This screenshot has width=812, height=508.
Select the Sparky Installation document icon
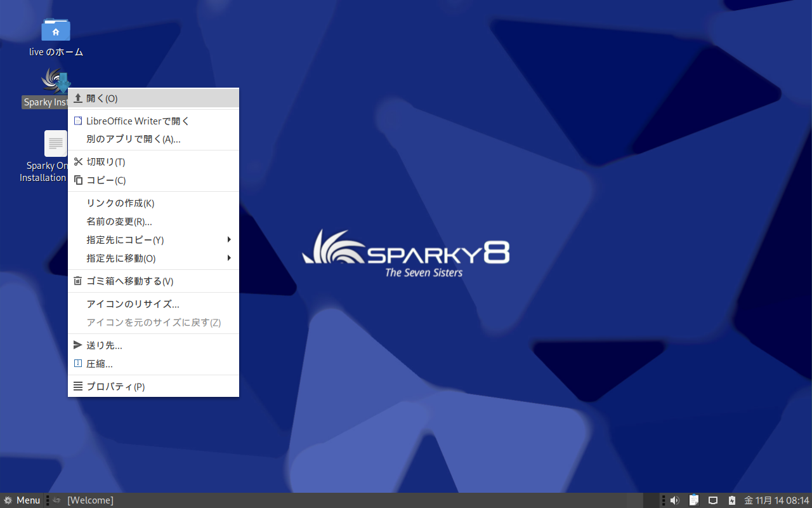56,144
